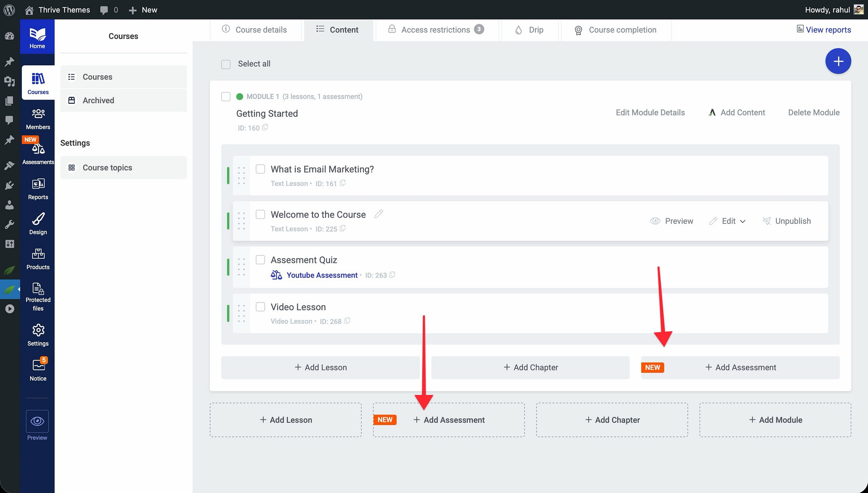Viewport: 868px width, 493px height.
Task: Check the What is Email Marketing? lesson
Action: [260, 169]
